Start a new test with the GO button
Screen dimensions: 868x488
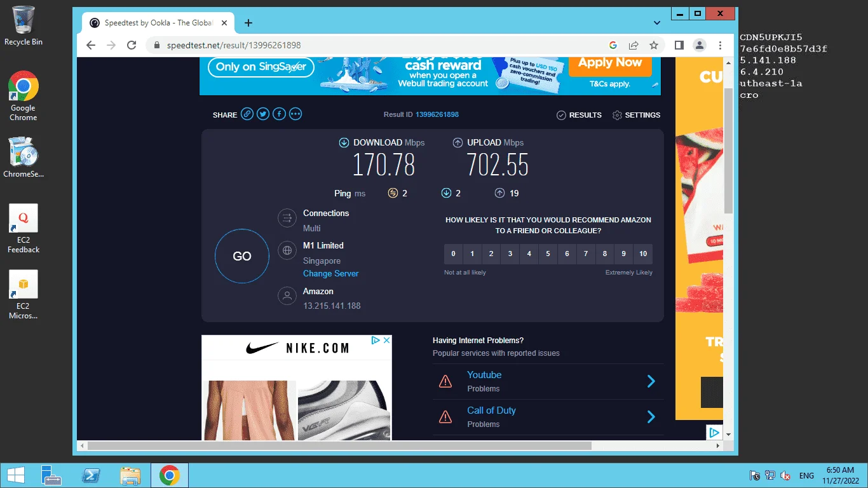(242, 256)
